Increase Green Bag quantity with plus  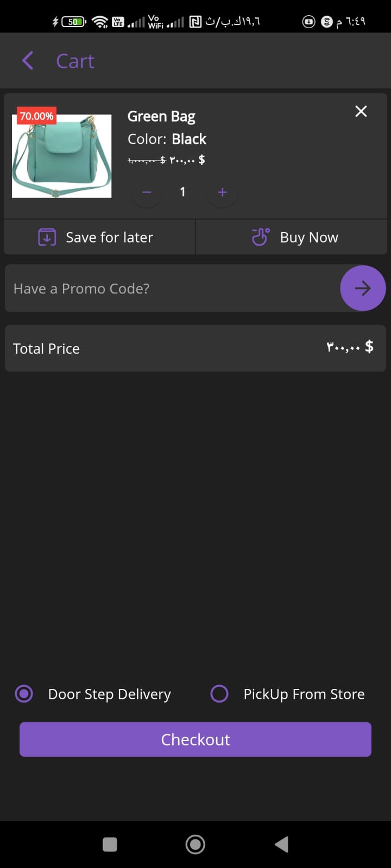click(x=222, y=192)
